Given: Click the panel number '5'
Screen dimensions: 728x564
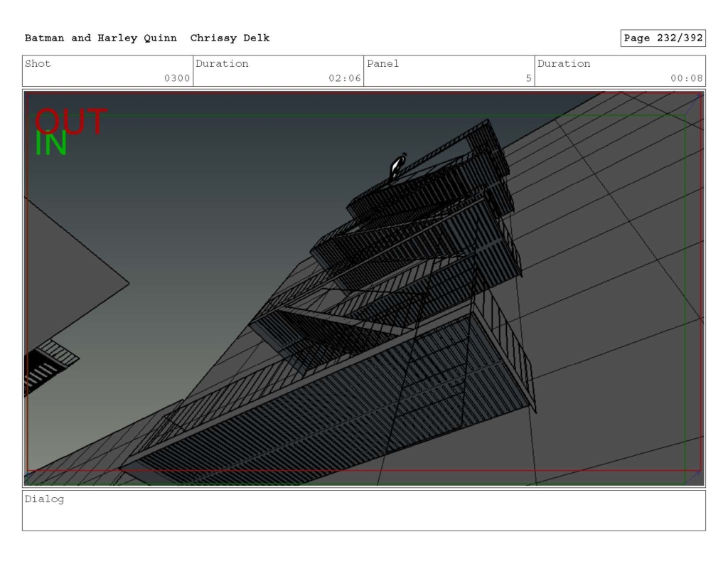Looking at the screenshot, I should [x=528, y=78].
